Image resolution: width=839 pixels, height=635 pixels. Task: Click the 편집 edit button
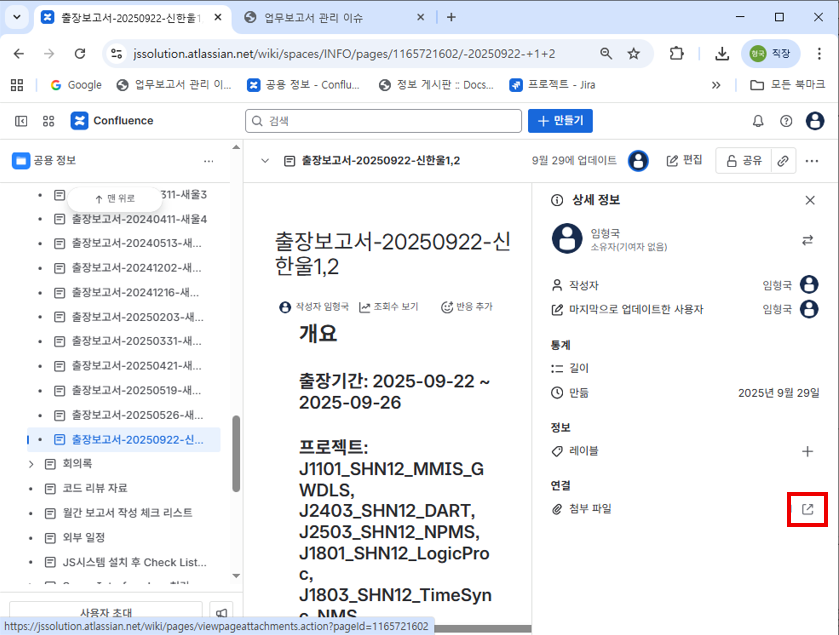click(685, 160)
